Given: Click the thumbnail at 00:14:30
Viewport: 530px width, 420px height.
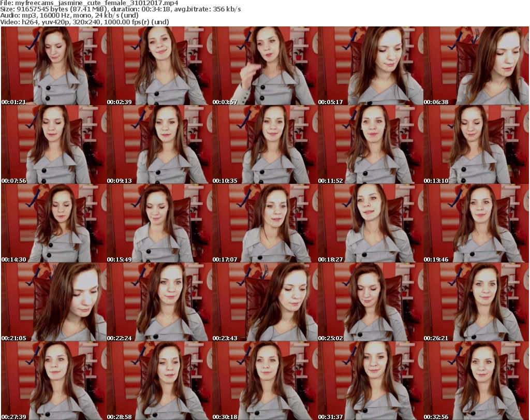Looking at the screenshot, I should [x=53, y=223].
